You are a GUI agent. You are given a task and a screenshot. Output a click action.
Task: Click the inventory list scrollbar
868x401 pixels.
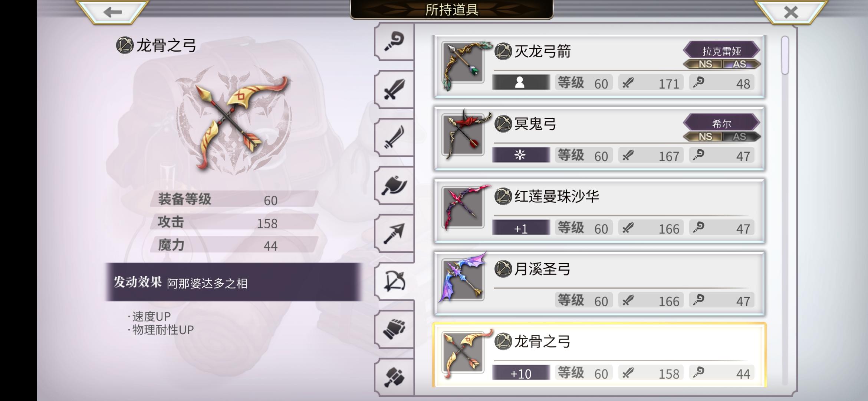(x=785, y=55)
